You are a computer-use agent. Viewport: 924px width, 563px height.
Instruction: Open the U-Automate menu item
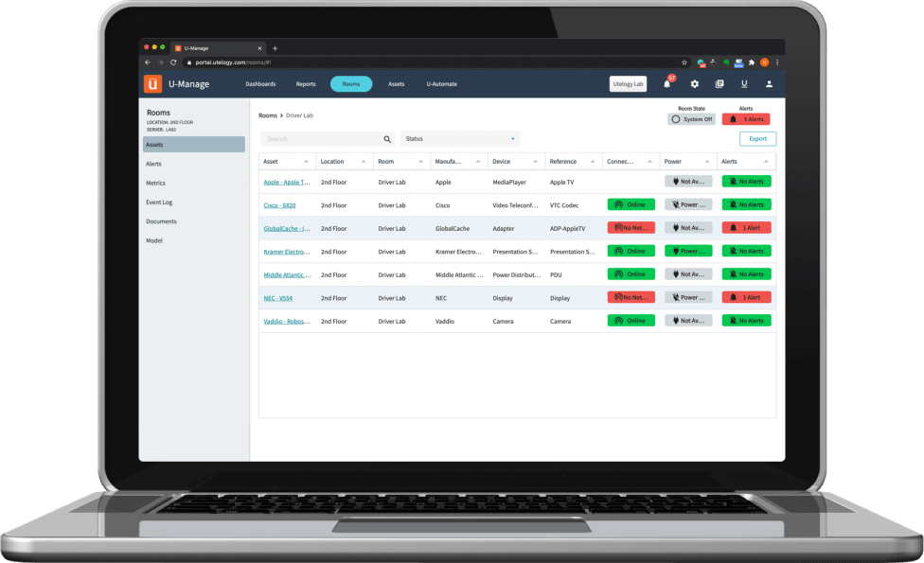[x=441, y=84]
